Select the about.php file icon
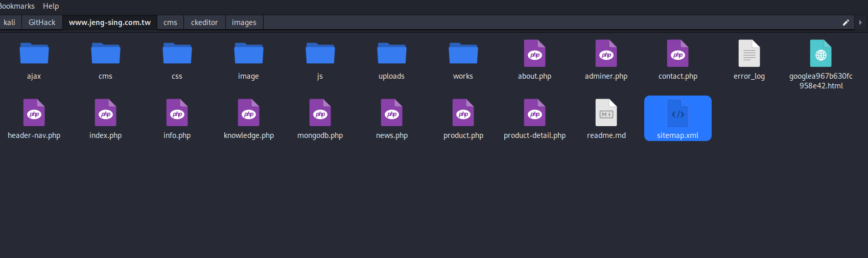Image resolution: width=868 pixels, height=258 pixels. click(x=535, y=53)
